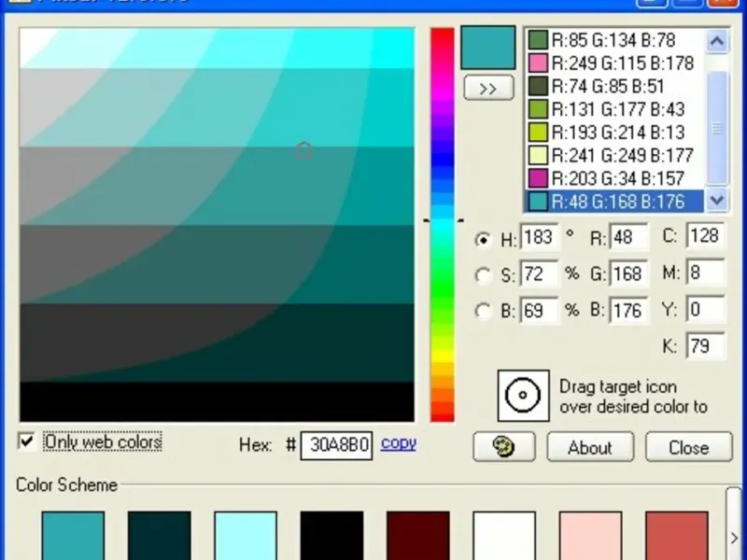
Task: Open the About dialog
Action: coord(590,447)
